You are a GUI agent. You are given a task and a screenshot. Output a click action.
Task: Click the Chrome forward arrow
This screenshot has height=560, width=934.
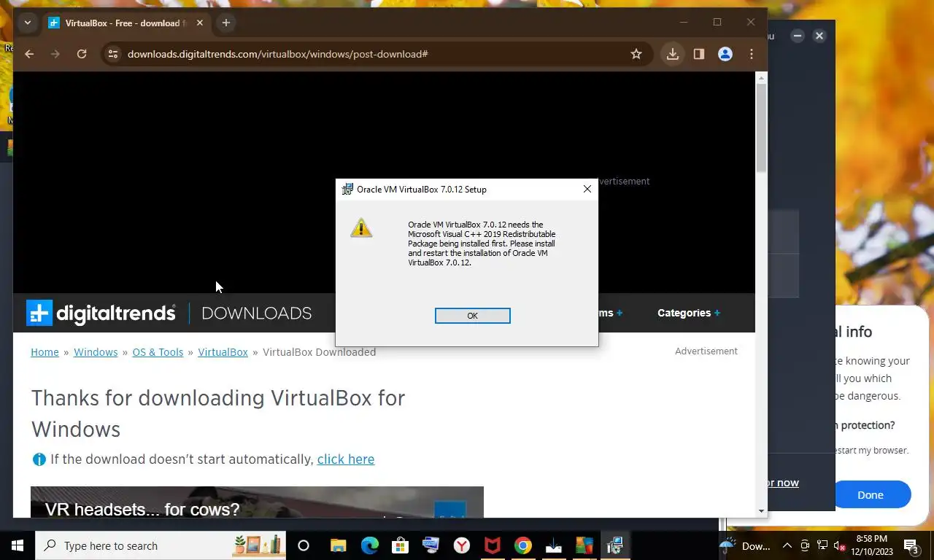[x=55, y=54]
